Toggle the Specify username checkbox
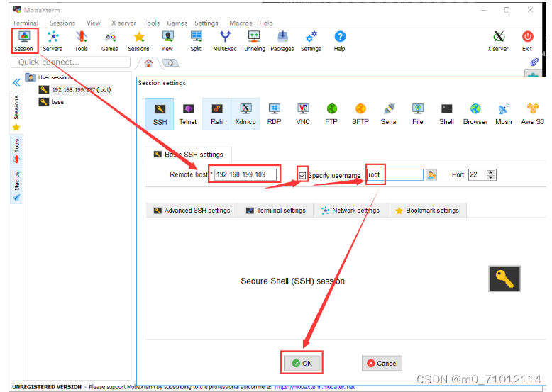 coord(302,175)
